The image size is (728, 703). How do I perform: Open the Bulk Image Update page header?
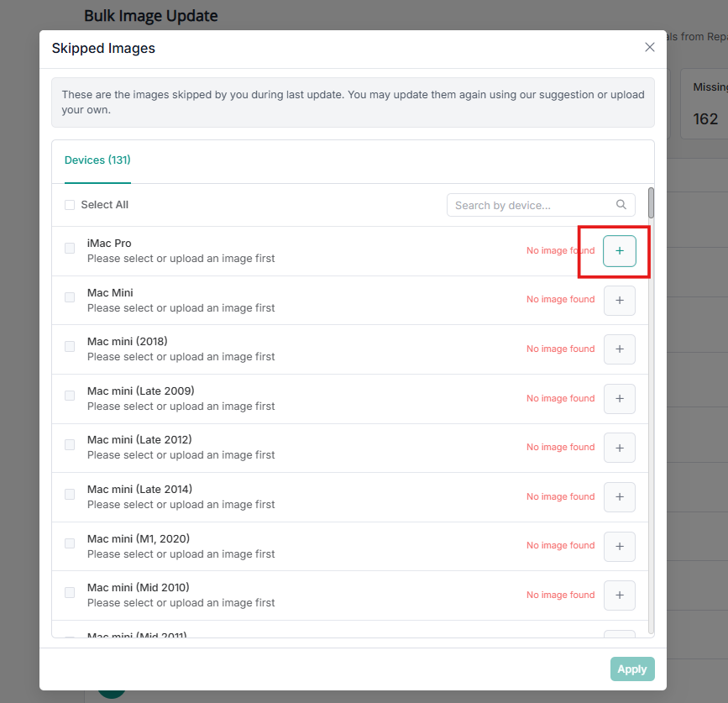pyautogui.click(x=150, y=15)
